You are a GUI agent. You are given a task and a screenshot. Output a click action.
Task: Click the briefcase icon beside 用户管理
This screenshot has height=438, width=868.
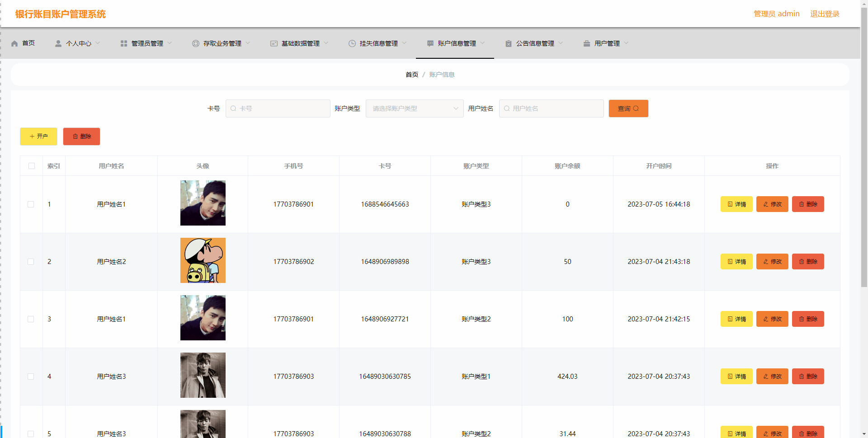(587, 43)
